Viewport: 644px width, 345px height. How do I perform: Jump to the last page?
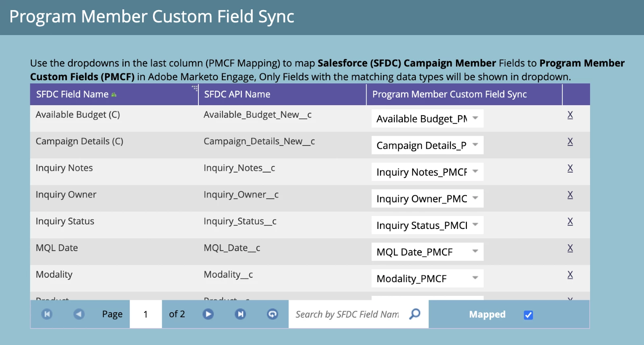240,314
